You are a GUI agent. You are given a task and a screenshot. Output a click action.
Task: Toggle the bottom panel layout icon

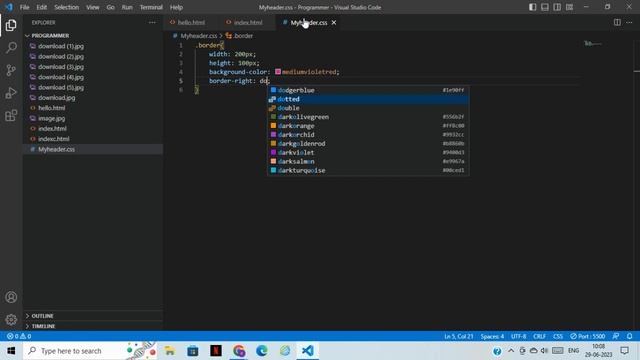click(x=544, y=7)
